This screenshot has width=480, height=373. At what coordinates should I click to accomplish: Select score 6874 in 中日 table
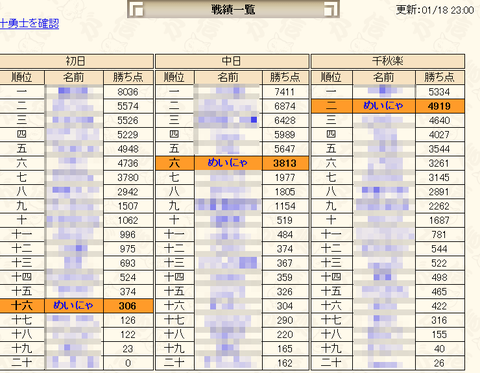pyautogui.click(x=285, y=106)
